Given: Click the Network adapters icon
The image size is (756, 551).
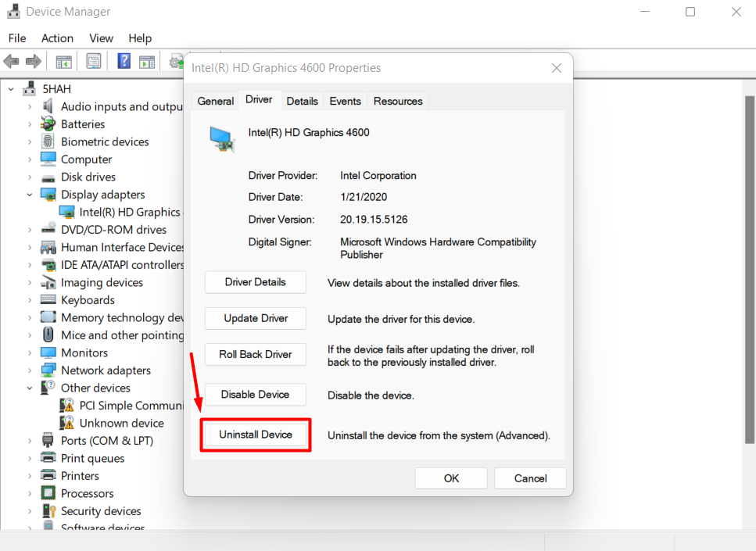Looking at the screenshot, I should coord(48,370).
